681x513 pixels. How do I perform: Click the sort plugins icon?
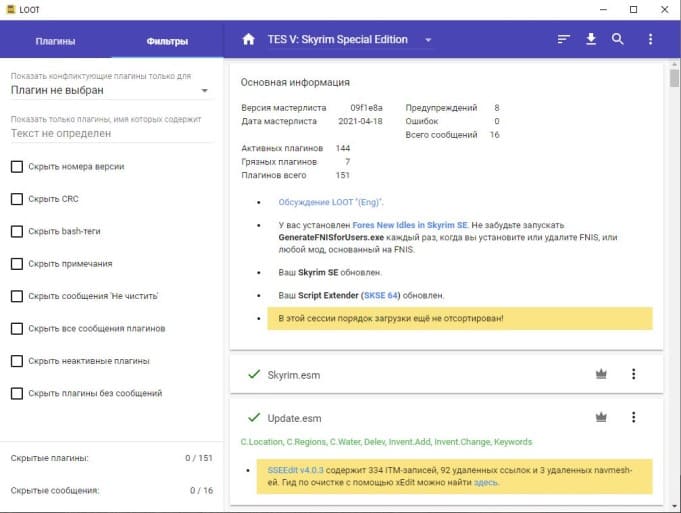564,40
